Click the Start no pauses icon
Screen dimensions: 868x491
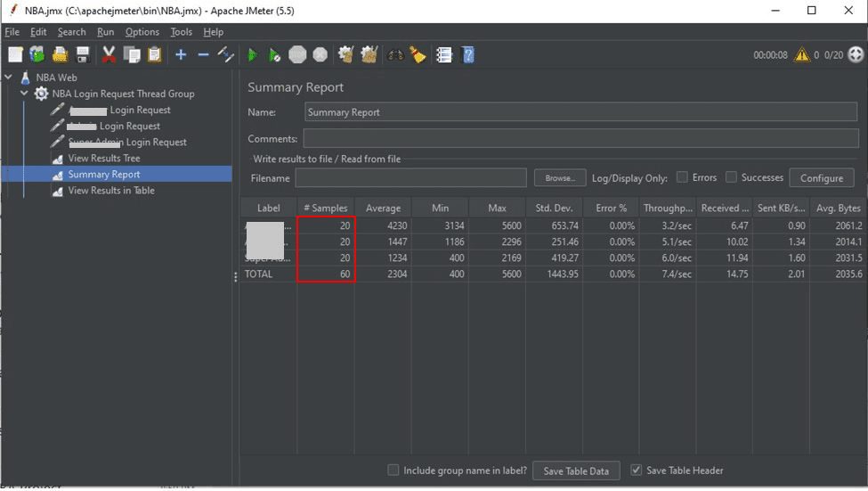pyautogui.click(x=274, y=55)
